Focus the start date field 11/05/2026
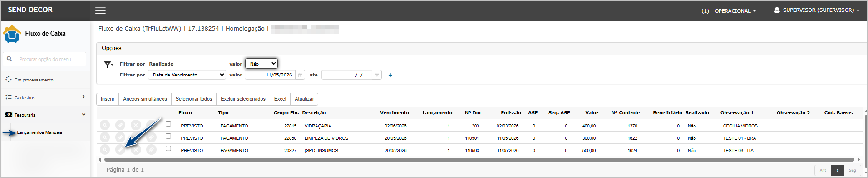Viewport: 868px width, 178px height. click(270, 75)
